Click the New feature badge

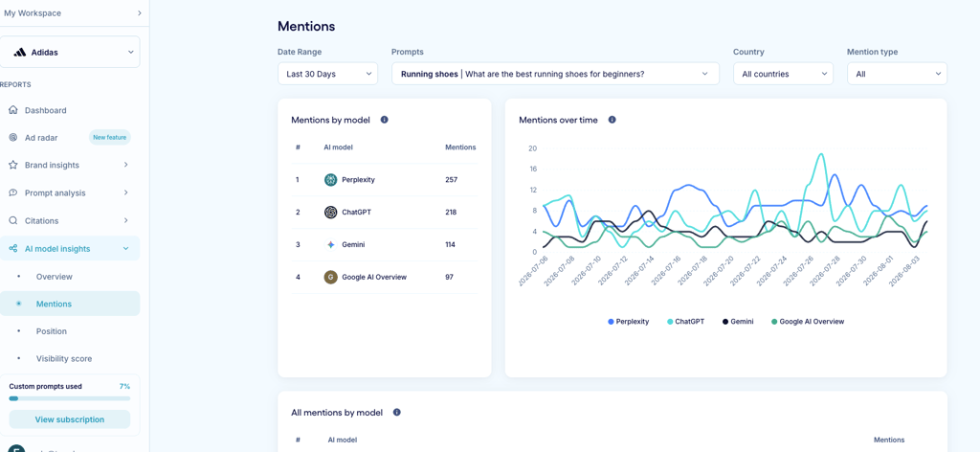coord(109,138)
